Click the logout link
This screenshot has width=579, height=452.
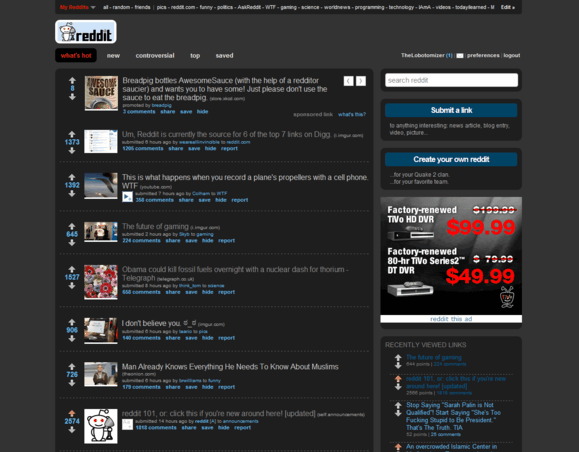511,55
